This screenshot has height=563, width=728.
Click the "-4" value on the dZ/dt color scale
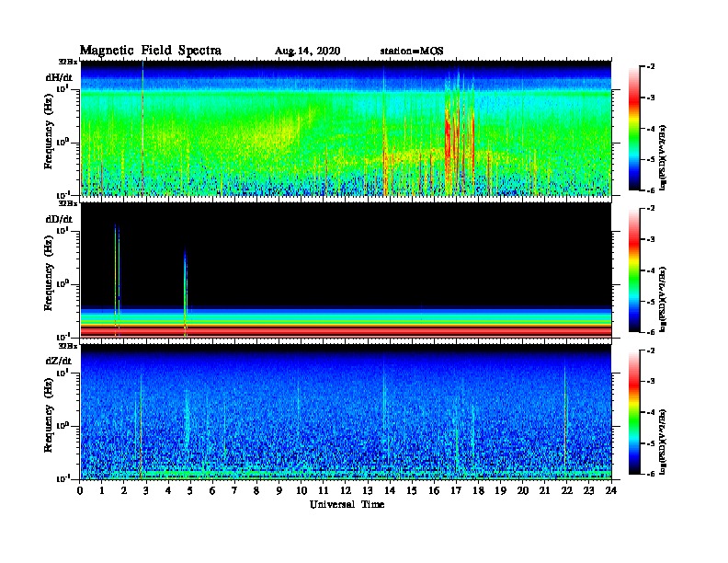[x=651, y=412]
